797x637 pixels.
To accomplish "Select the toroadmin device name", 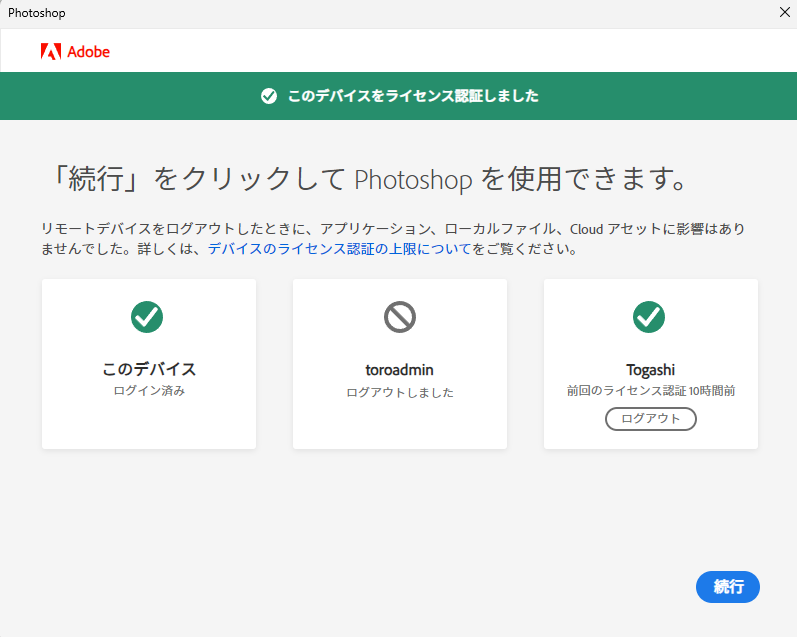I will (400, 370).
